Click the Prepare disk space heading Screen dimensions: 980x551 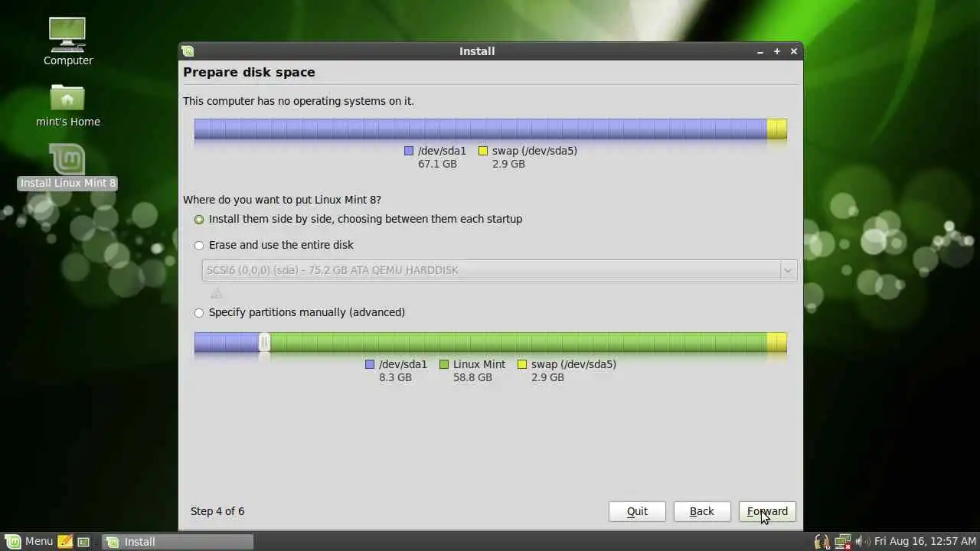pos(249,72)
